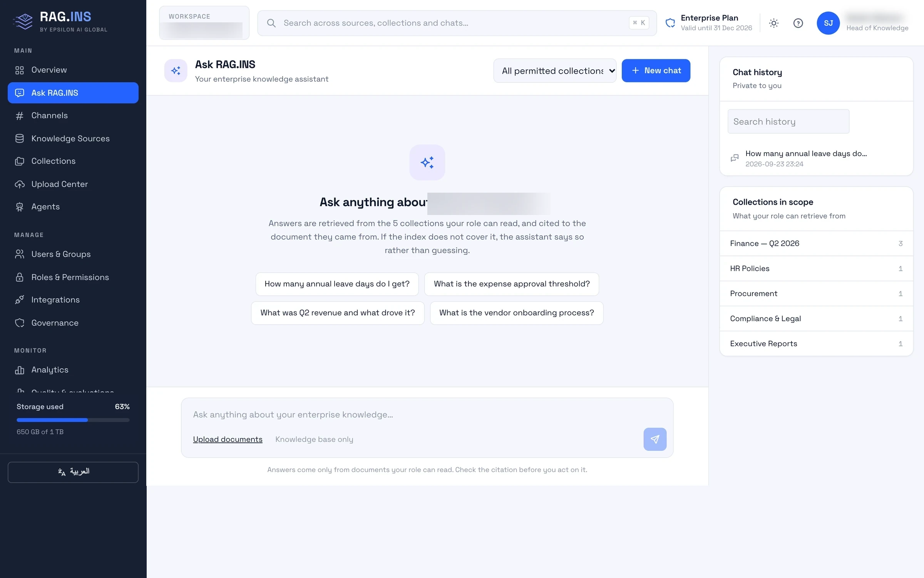
Task: Select the Q2 revenue suggestion
Action: pos(338,313)
